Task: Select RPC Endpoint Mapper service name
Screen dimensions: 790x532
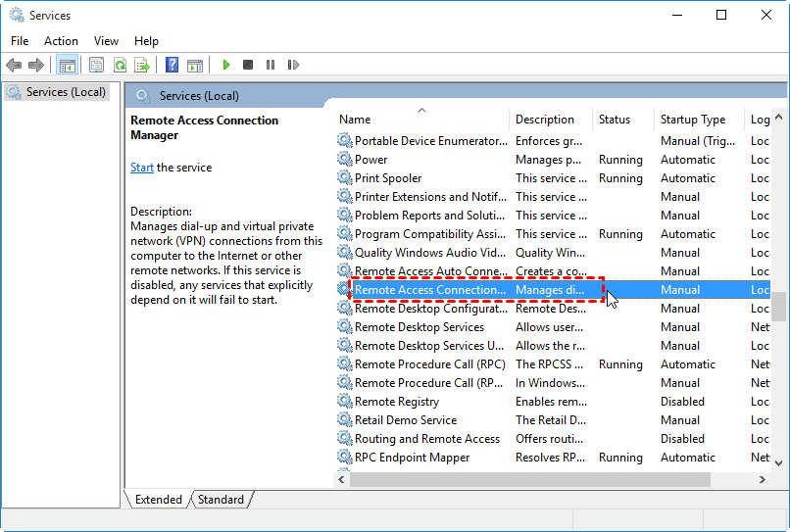Action: pyautogui.click(x=412, y=458)
